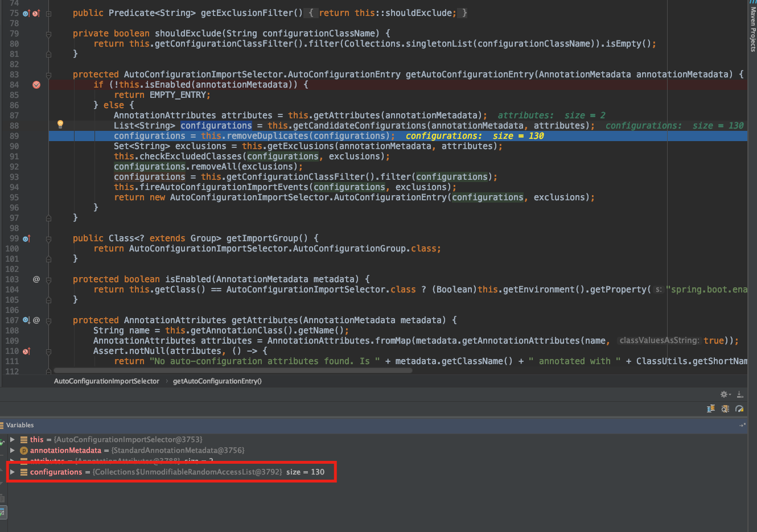The width and height of the screenshot is (757, 532).
Task: Expand the configurations variable node
Action: (x=12, y=472)
